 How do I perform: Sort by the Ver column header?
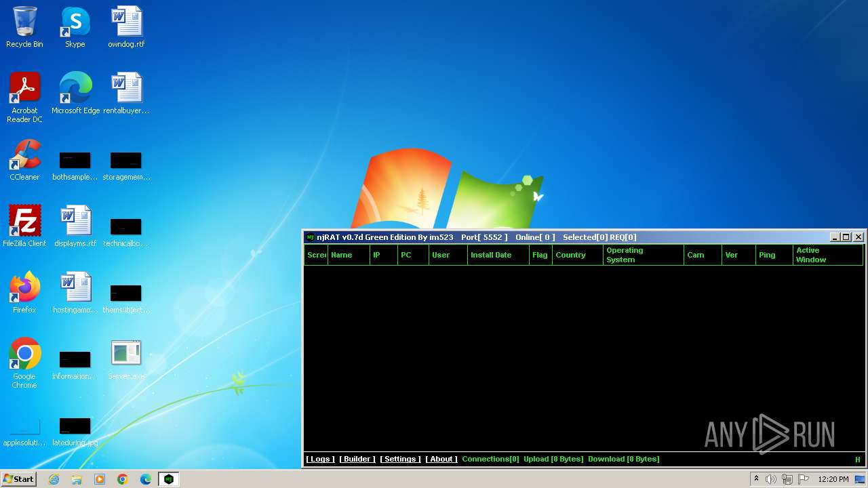point(738,255)
